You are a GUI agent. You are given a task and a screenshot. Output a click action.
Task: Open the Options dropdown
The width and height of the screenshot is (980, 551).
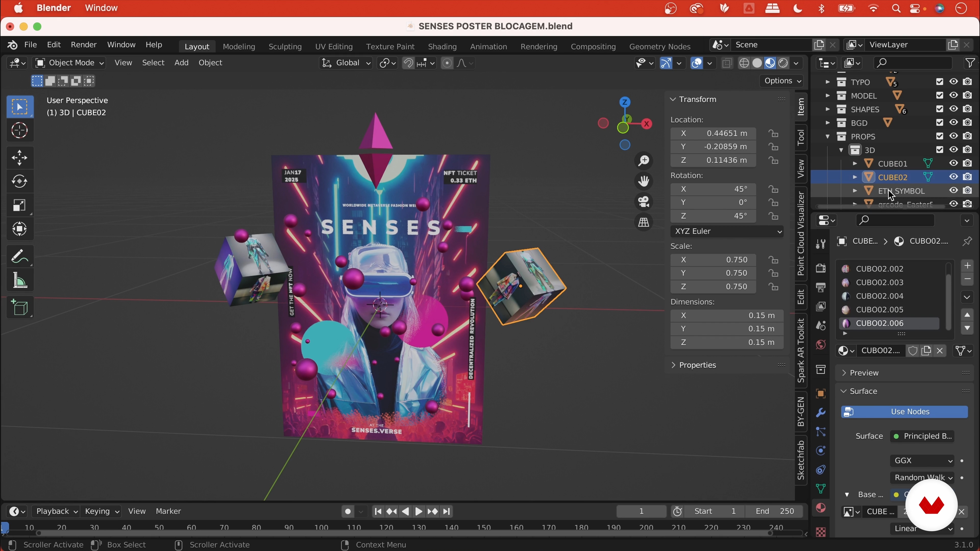[782, 81]
